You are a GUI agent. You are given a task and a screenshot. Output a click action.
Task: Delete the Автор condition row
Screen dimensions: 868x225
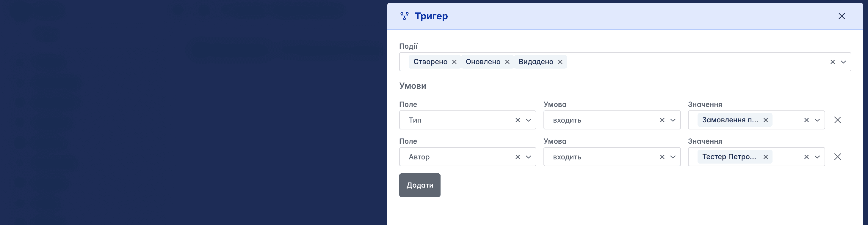coord(838,157)
